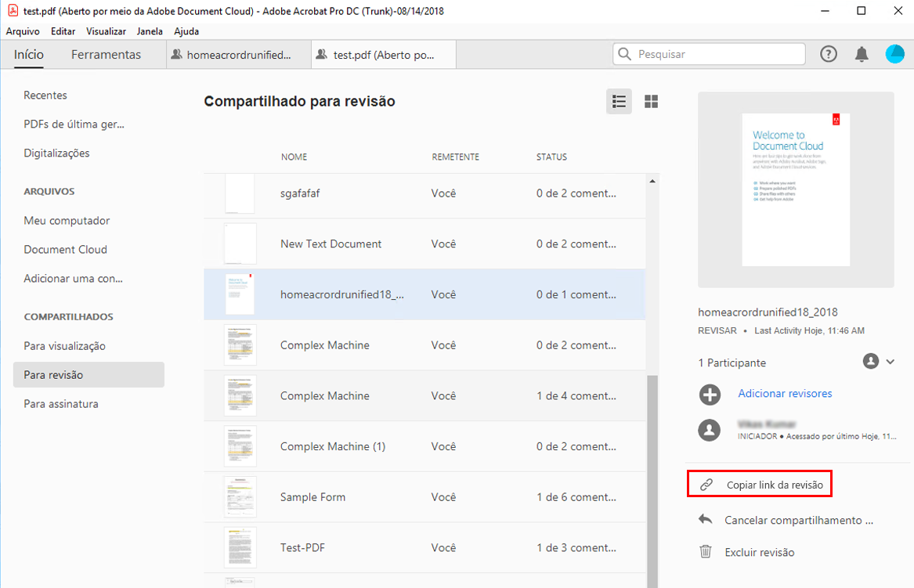Select Para visualização in sidebar
The image size is (914, 588).
pos(65,346)
